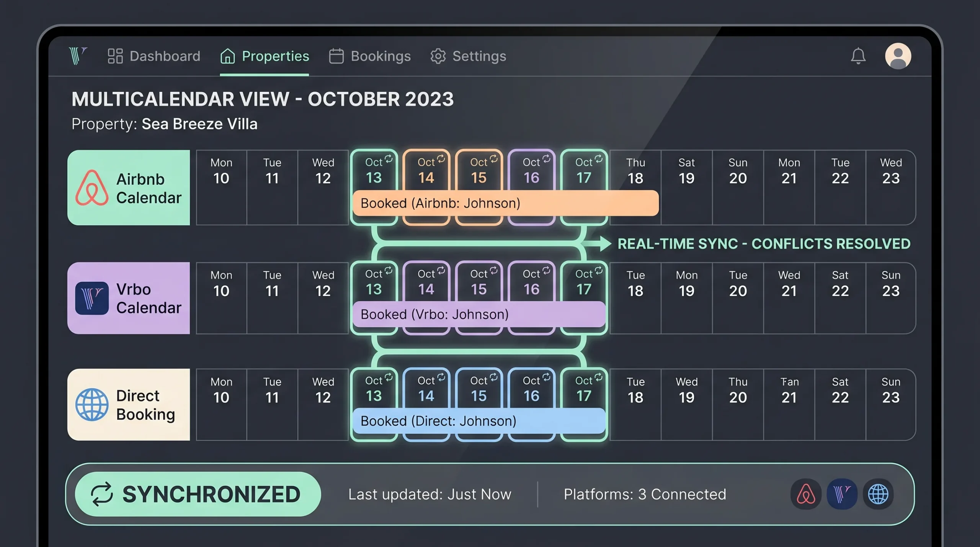980x547 pixels.
Task: Click the sync icon on Vrbo Oct 15
Action: 494,270
